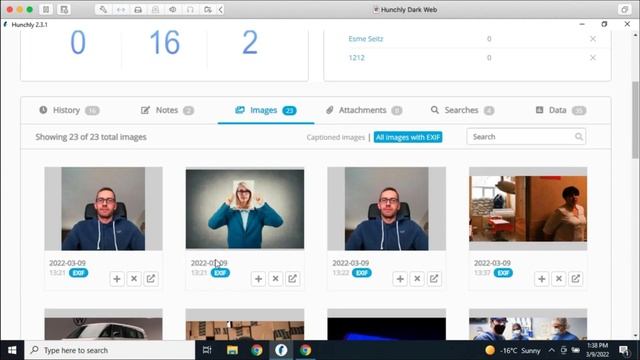This screenshot has width=640, height=360.
Task: Open first Chrome icon on taskbar
Action: coord(257,350)
